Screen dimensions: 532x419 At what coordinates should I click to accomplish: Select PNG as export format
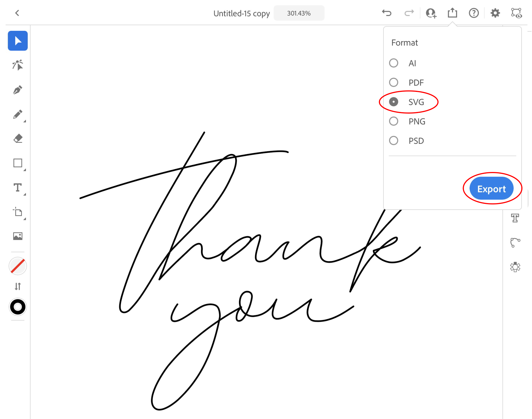[393, 121]
